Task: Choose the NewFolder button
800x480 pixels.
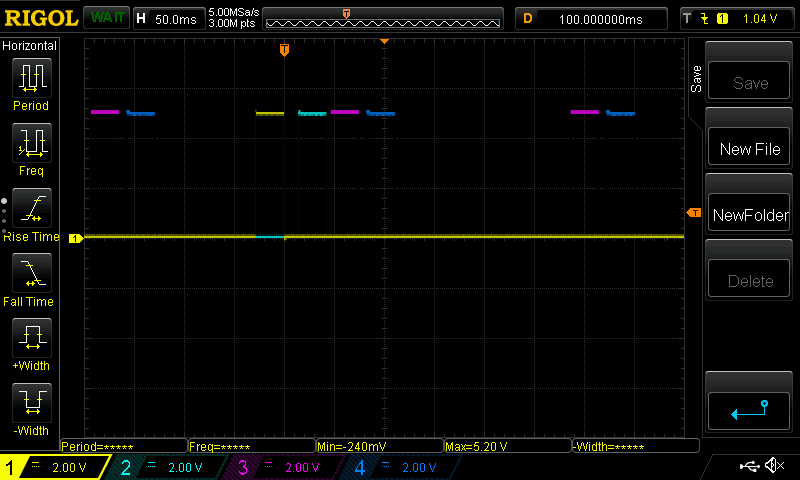Action: [x=749, y=212]
